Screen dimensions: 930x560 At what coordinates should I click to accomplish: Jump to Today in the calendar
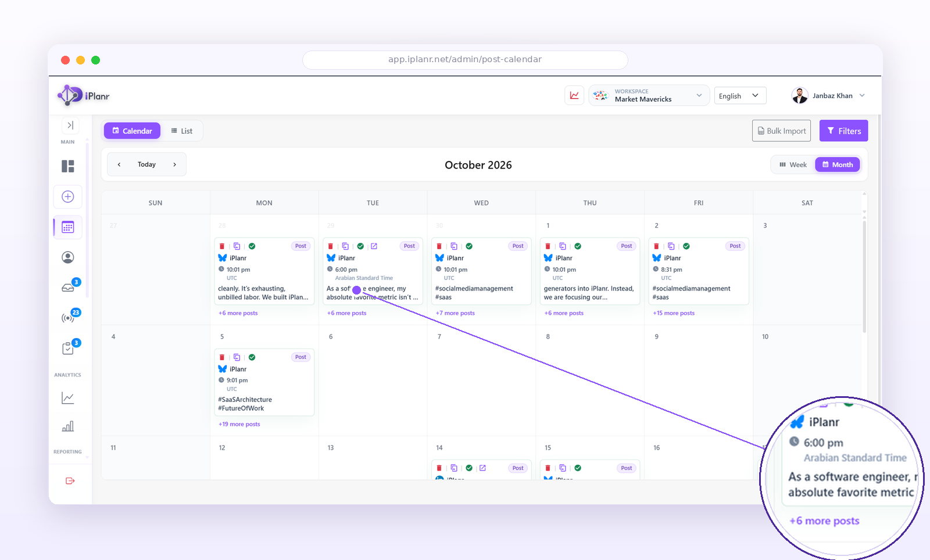click(146, 164)
